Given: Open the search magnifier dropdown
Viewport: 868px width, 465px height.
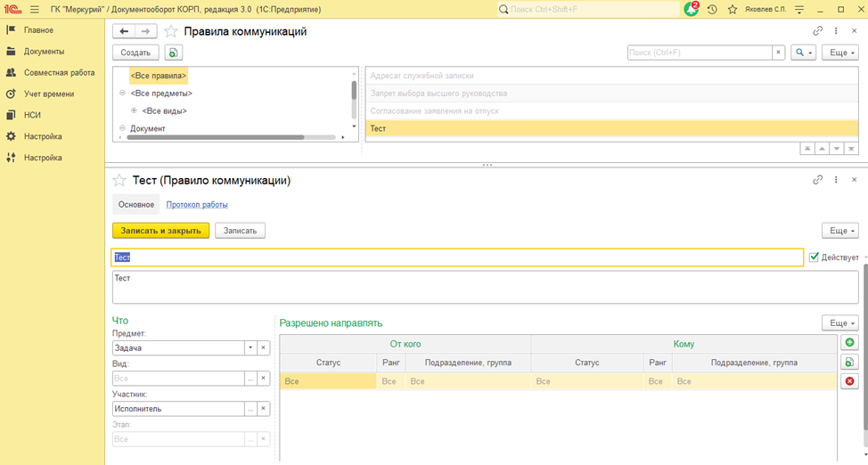Looking at the screenshot, I should (803, 53).
